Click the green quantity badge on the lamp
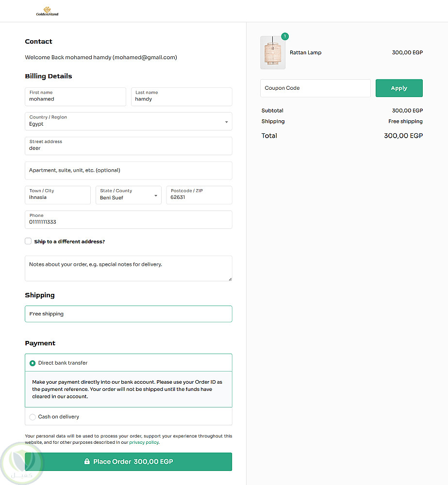448x485 pixels. point(284,36)
